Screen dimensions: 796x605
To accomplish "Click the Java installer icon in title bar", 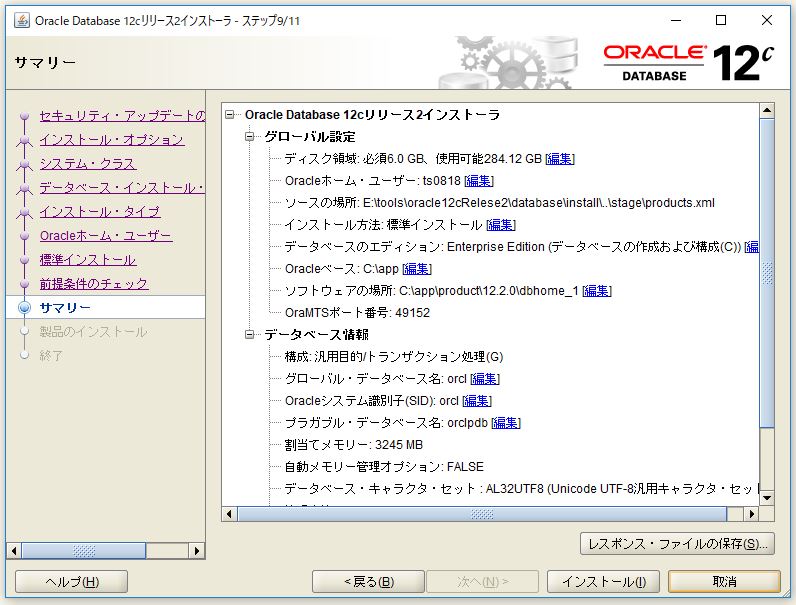I will [x=22, y=20].
